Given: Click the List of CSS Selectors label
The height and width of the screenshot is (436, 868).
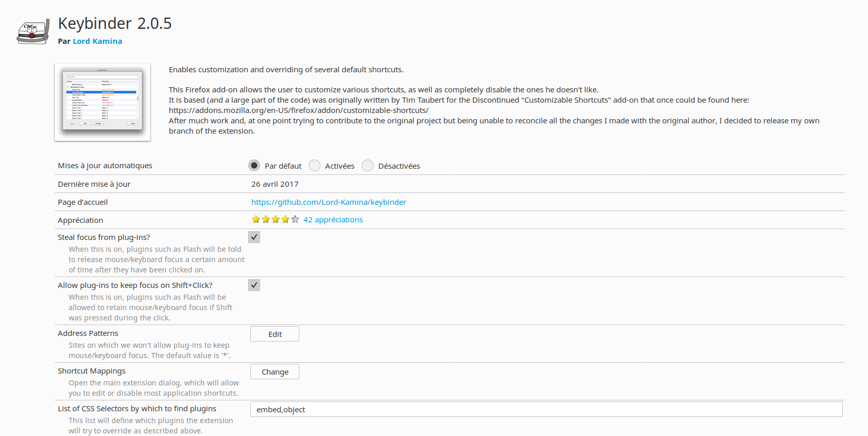Looking at the screenshot, I should 137,409.
